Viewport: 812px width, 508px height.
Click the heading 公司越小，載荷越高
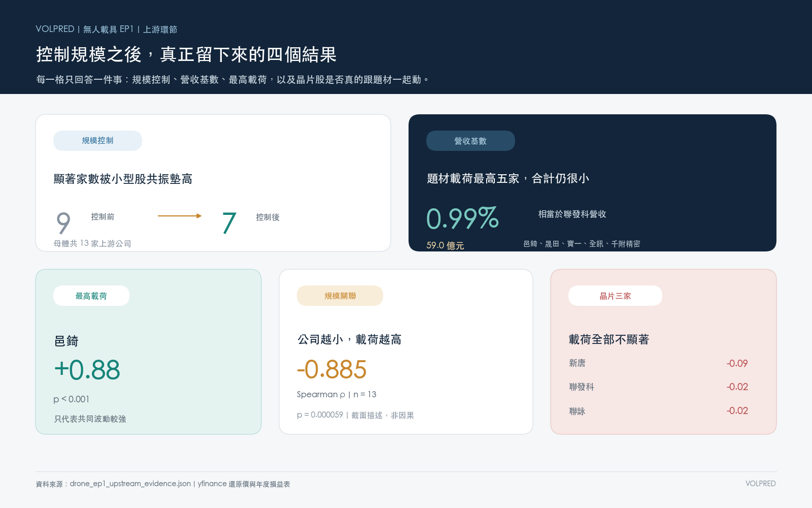349,339
